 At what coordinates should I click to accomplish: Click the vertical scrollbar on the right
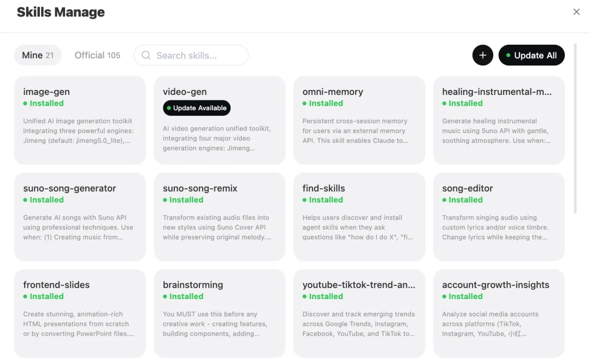coord(575,129)
